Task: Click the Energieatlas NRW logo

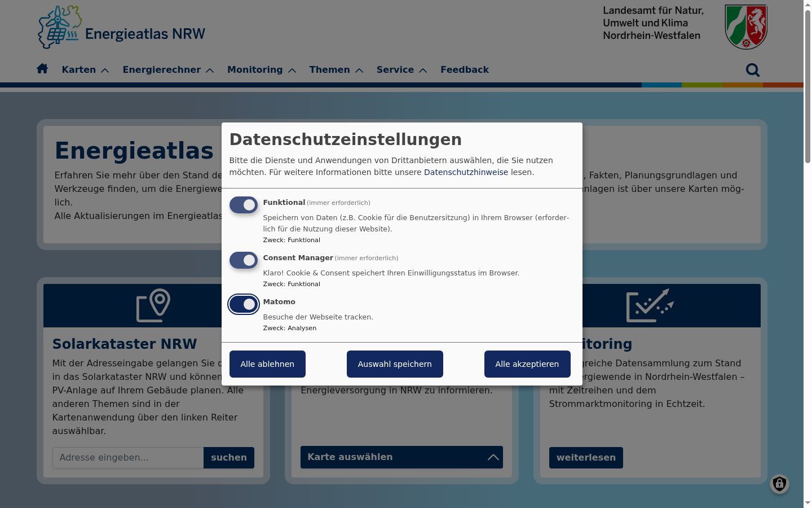Action: (x=121, y=27)
